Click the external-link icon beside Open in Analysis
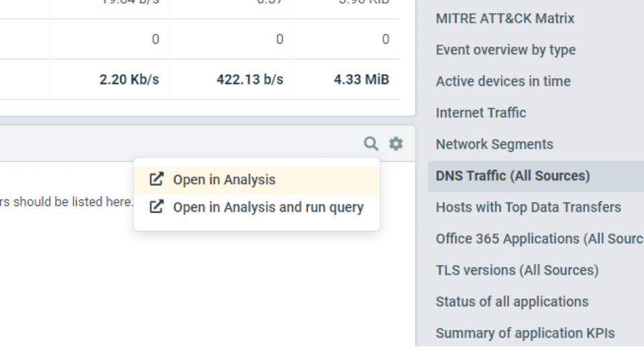644x347 pixels. [156, 180]
